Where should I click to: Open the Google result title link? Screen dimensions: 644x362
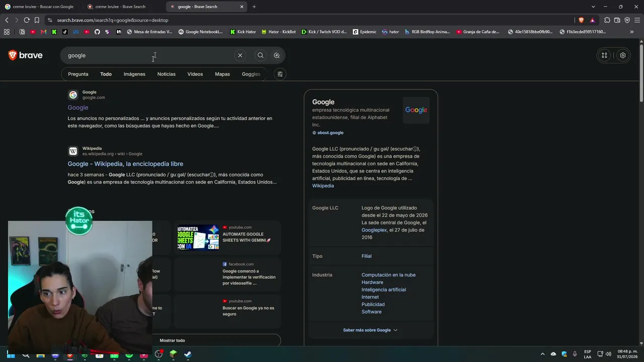(78, 108)
